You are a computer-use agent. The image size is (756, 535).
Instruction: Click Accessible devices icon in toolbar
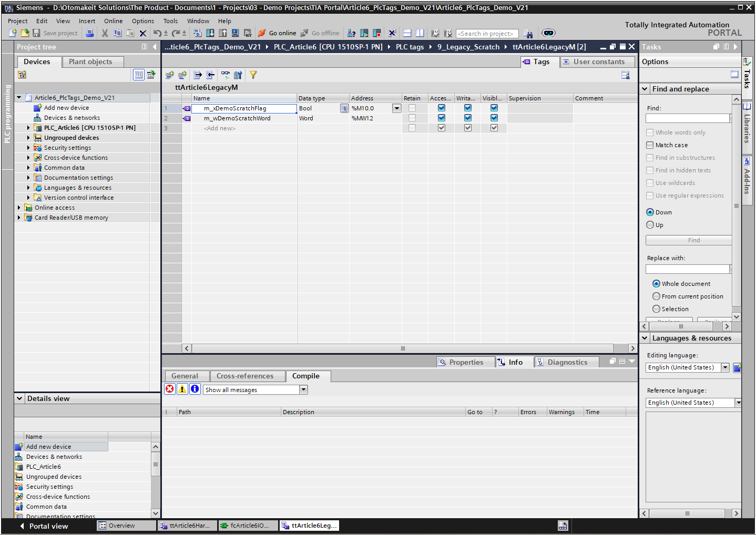pos(351,33)
